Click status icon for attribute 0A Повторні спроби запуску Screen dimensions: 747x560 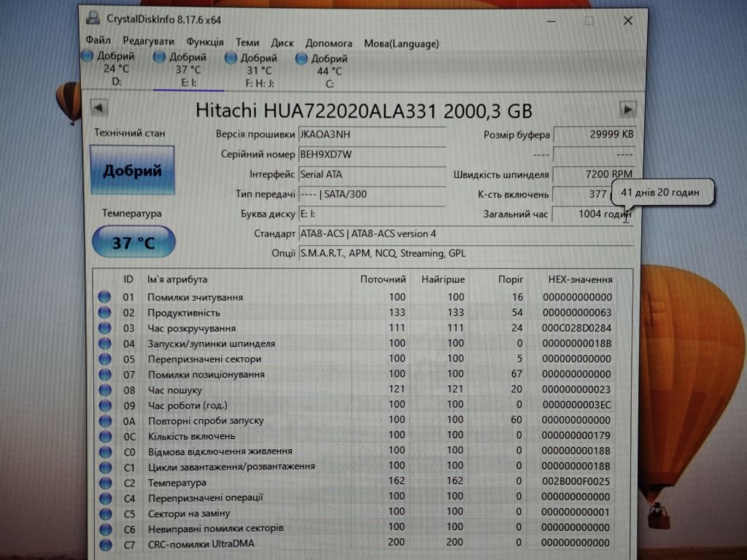pyautogui.click(x=105, y=421)
